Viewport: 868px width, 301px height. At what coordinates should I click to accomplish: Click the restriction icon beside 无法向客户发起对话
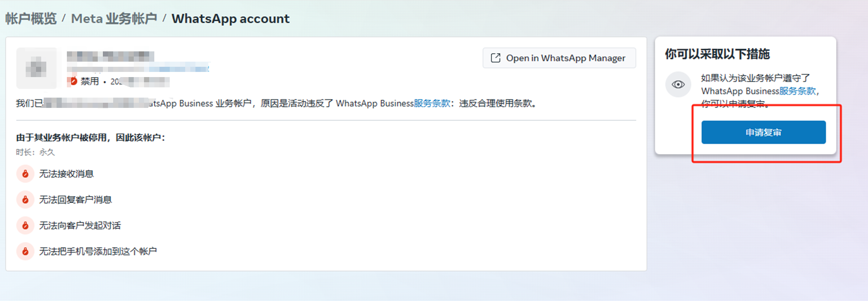[x=25, y=225]
